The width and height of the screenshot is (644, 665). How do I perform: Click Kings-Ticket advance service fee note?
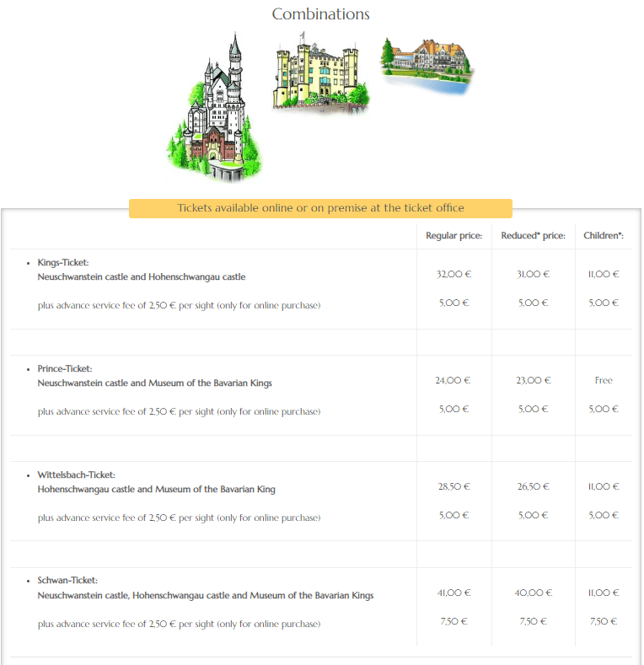point(179,305)
